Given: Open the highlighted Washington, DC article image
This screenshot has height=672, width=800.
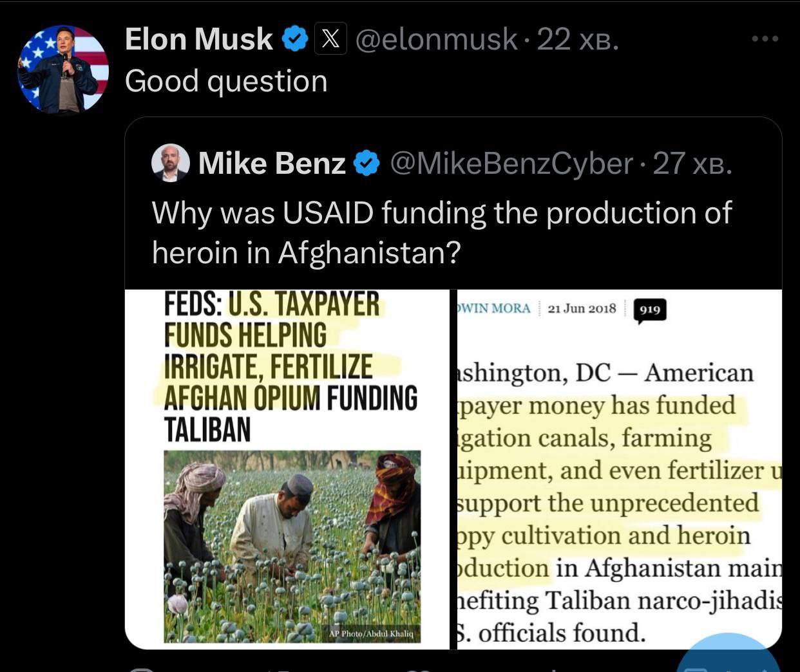Looking at the screenshot, I should point(618,502).
